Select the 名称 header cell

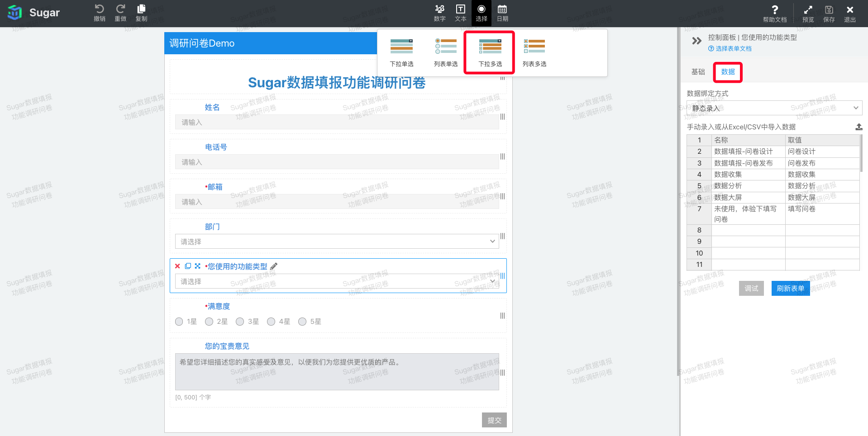pyautogui.click(x=748, y=140)
